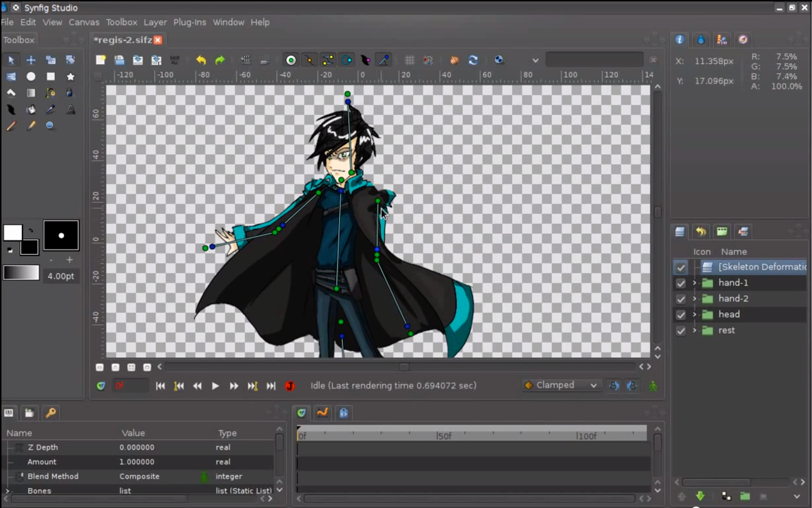Toggle head layer visibility checkbox
The height and width of the screenshot is (508, 812).
coord(681,315)
